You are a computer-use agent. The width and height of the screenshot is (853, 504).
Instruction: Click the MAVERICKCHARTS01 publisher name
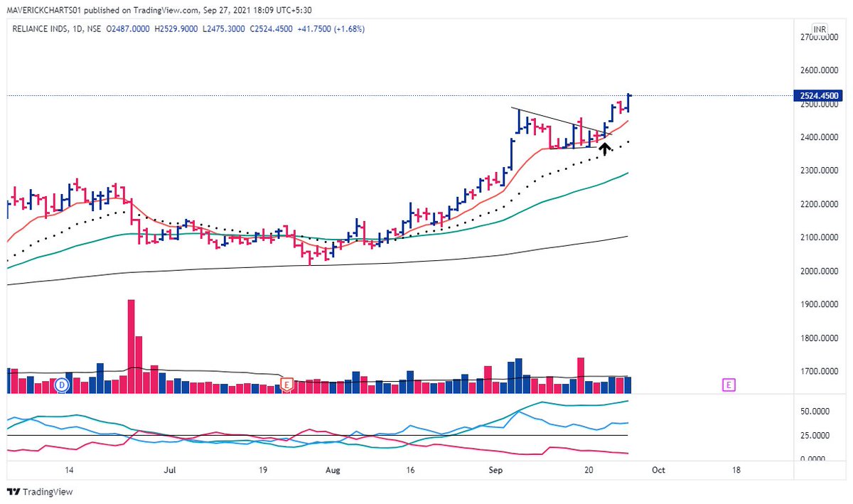coord(43,11)
